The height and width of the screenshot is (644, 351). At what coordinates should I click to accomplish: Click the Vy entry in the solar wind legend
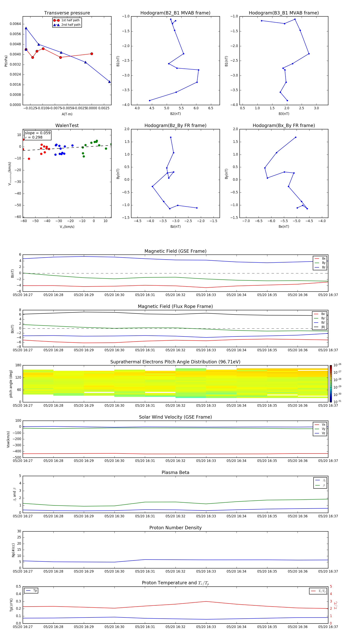click(x=320, y=429)
